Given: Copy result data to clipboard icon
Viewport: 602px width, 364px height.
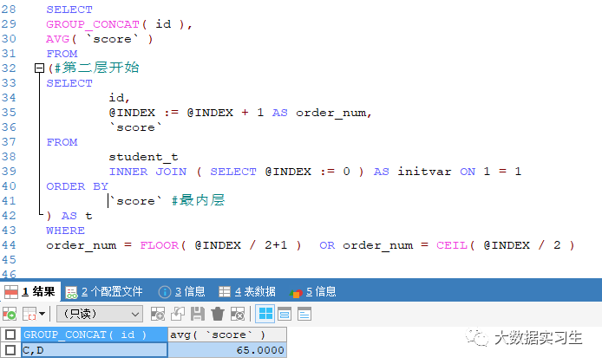Looking at the screenshot, I should tap(29, 314).
